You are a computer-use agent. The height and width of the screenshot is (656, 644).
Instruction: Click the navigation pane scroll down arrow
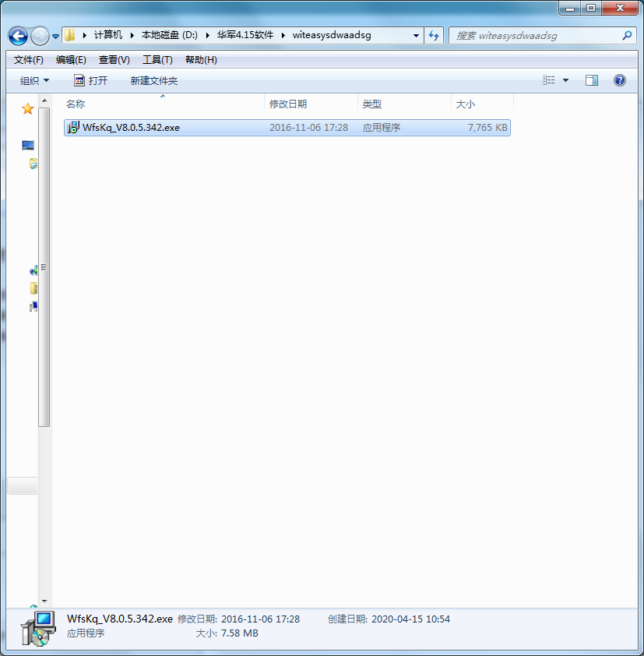tap(44, 601)
